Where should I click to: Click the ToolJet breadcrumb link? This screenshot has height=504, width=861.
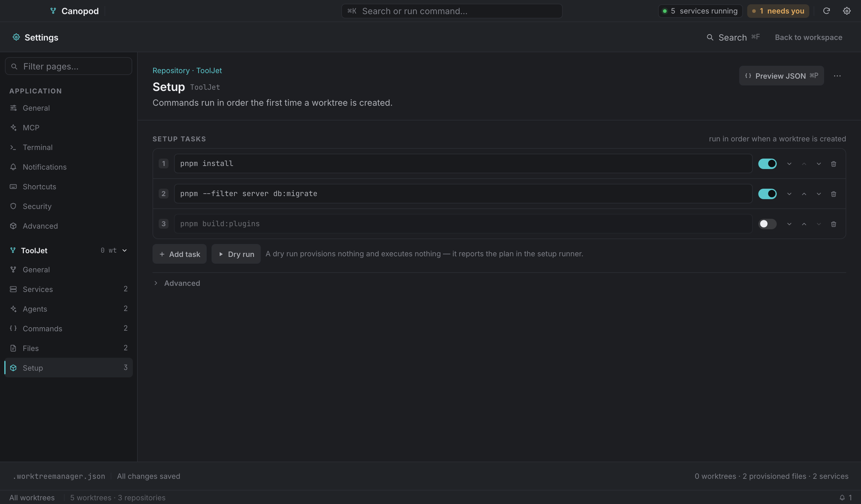(209, 70)
